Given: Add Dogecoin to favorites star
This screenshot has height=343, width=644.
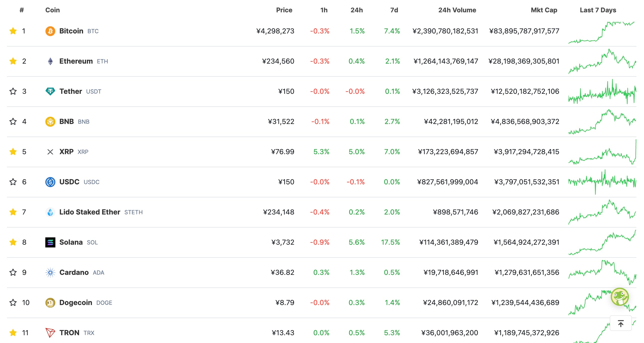Looking at the screenshot, I should pos(13,303).
